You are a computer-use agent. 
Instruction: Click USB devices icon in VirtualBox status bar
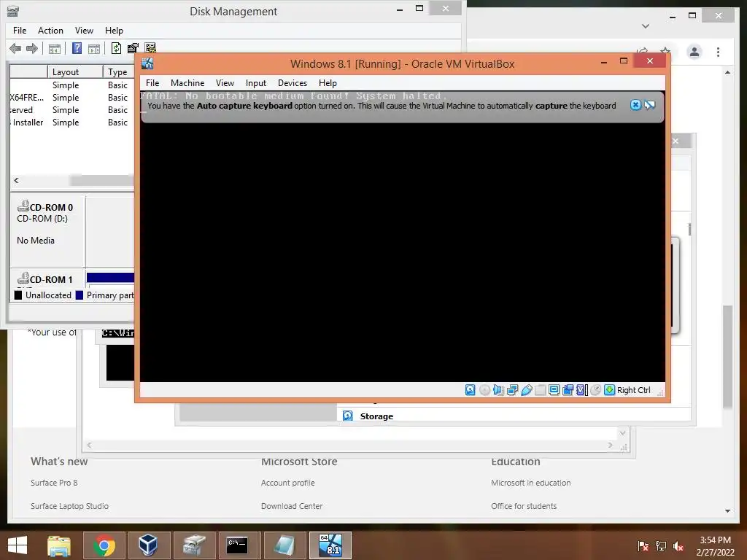point(527,390)
